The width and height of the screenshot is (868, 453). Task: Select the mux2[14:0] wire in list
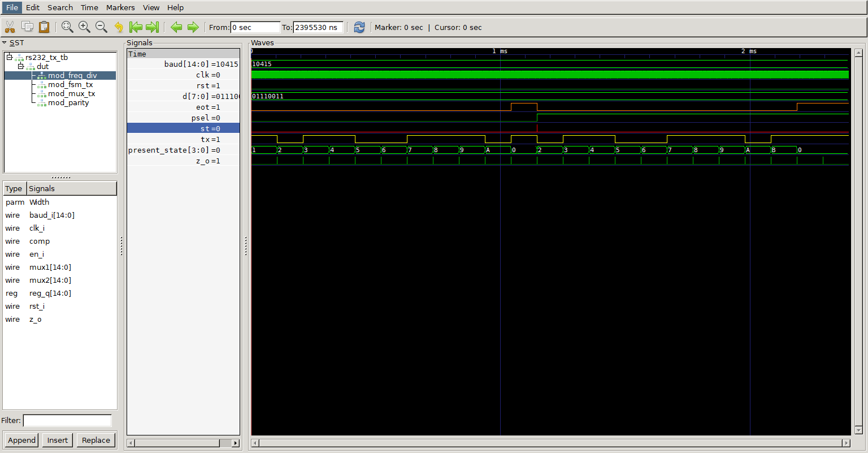coord(59,280)
